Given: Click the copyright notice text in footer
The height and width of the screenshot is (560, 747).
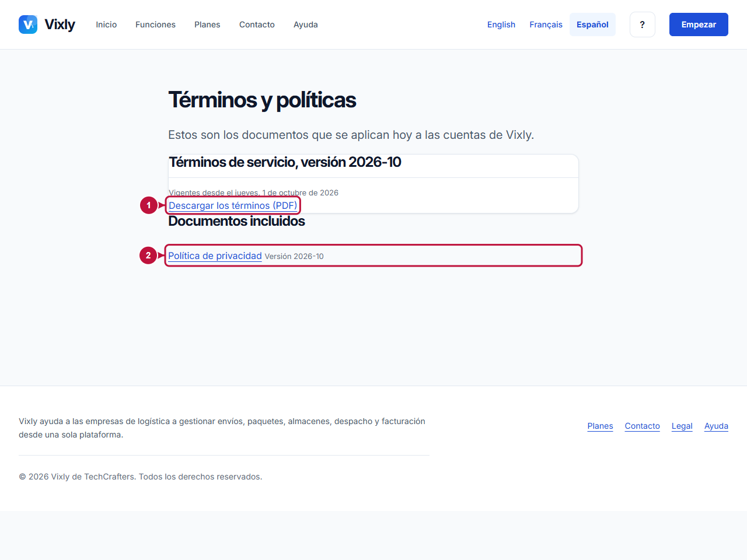Looking at the screenshot, I should coord(141,477).
